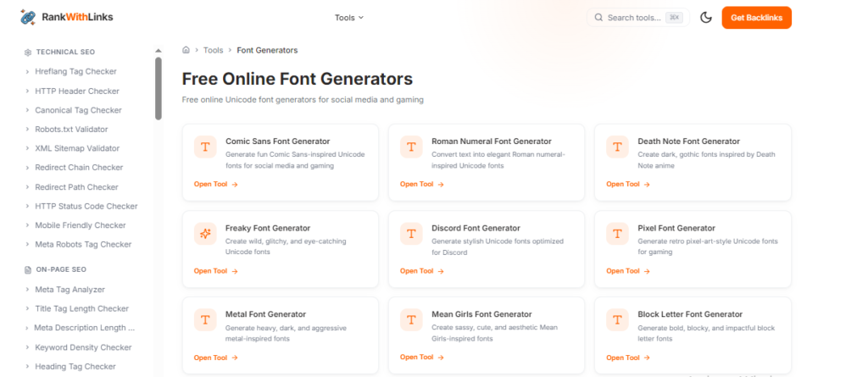The height and width of the screenshot is (377, 868).
Task: Click the Technical SEO section icon
Action: click(x=28, y=53)
